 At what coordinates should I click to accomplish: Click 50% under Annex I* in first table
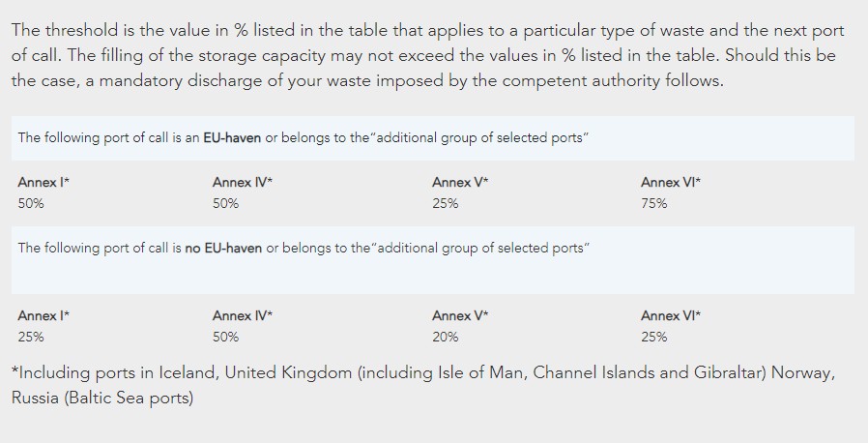click(30, 204)
